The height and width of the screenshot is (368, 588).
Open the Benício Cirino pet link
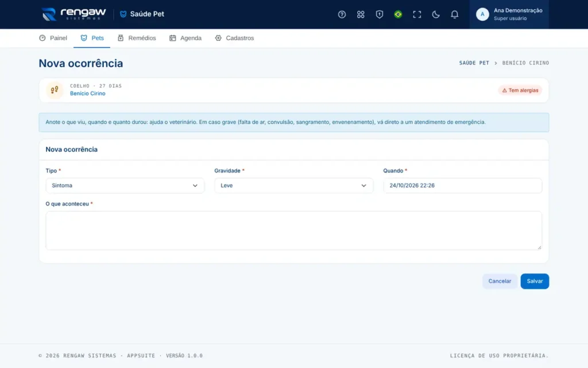(x=88, y=94)
